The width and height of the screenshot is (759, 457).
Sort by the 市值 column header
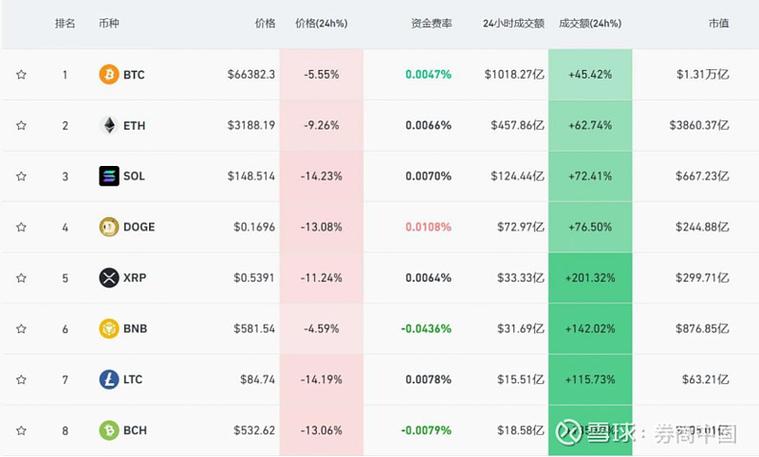[x=719, y=23]
